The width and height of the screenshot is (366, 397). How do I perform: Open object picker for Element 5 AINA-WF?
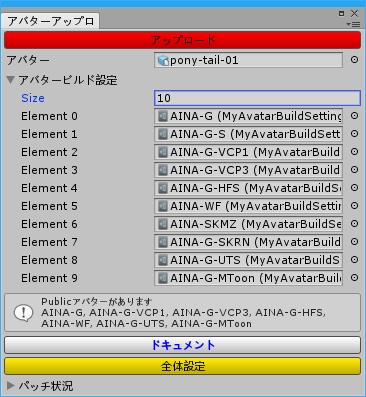[x=354, y=206]
